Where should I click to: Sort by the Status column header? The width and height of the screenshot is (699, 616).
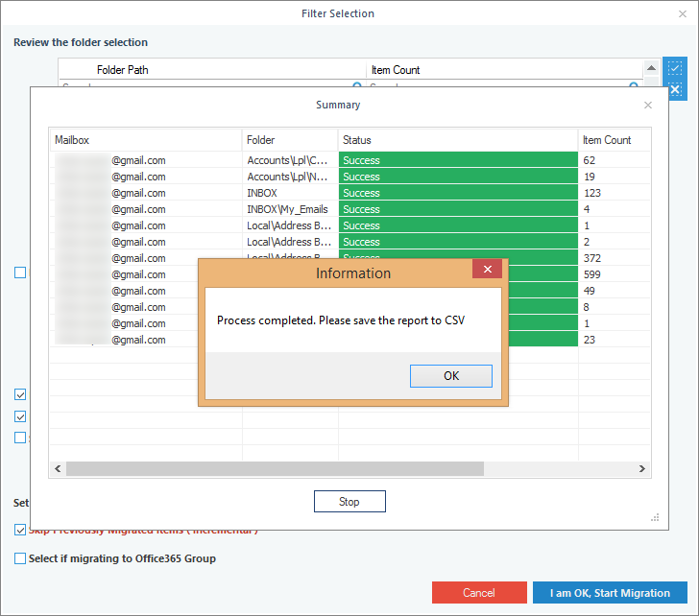[457, 140]
